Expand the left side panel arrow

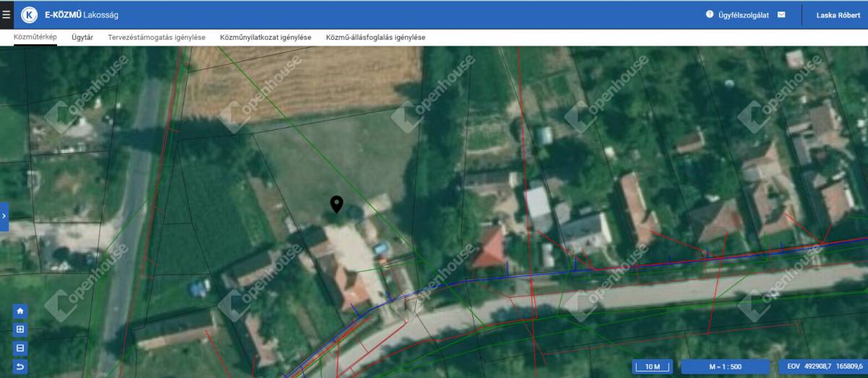click(4, 216)
